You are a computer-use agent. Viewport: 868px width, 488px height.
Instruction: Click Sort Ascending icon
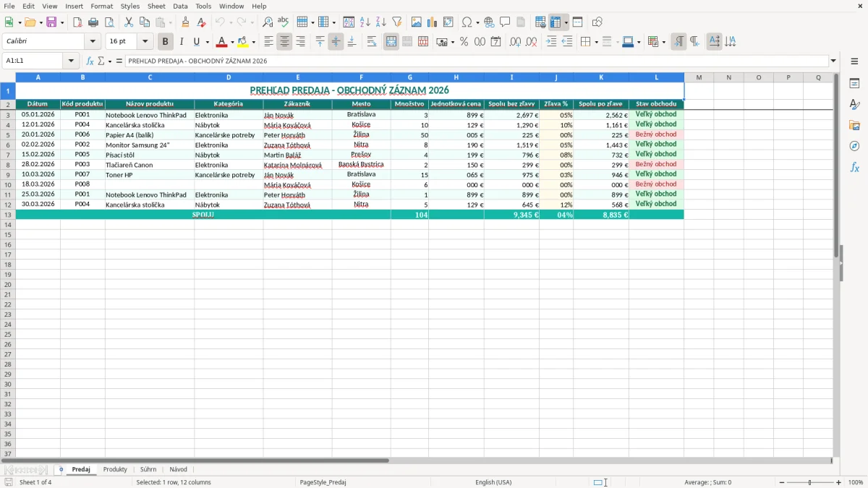point(365,22)
